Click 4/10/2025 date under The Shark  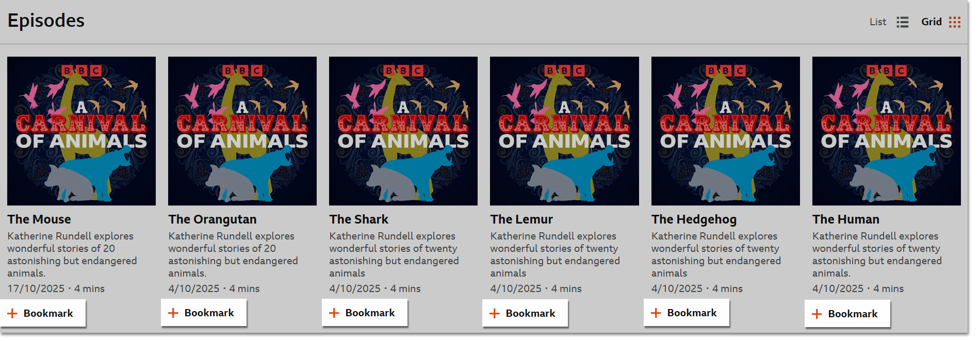[355, 288]
